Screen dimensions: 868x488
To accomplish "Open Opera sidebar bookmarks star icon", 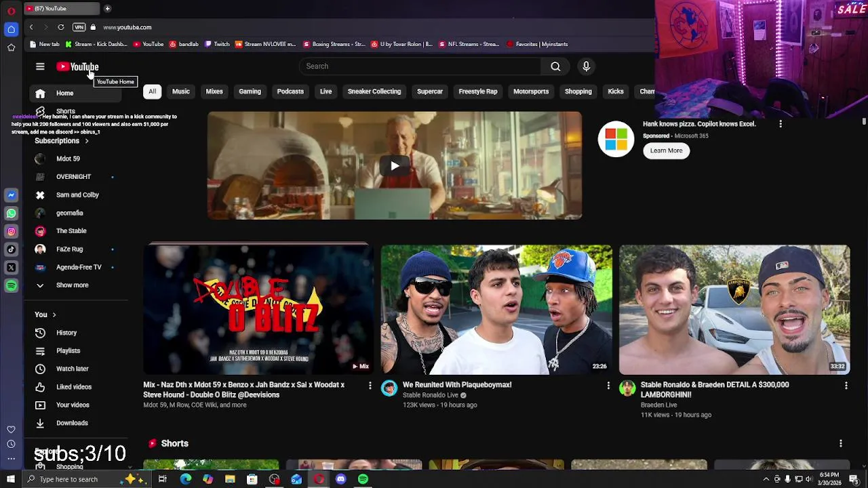I will coord(11,47).
